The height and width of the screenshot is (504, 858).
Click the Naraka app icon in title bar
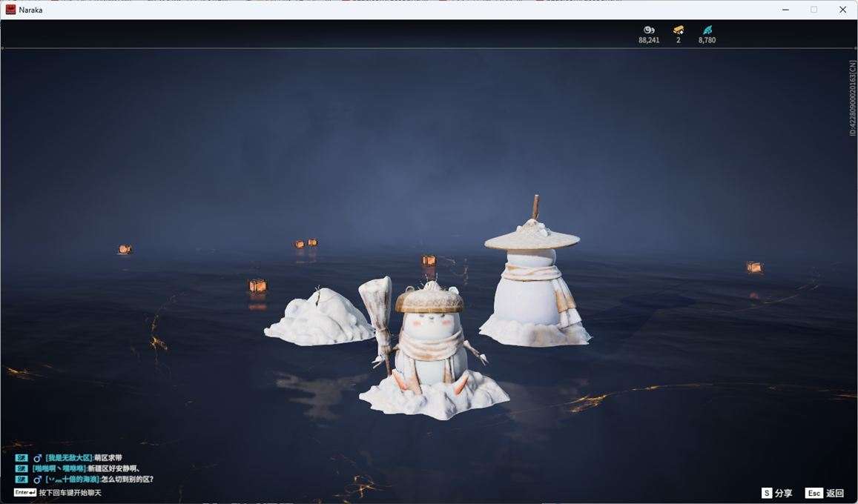(10, 10)
